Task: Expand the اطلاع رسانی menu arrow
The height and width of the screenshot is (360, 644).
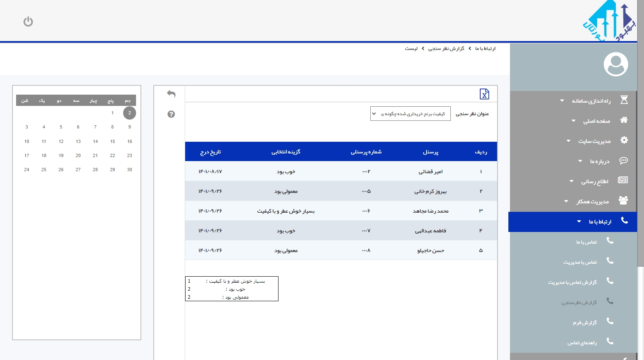Action: pyautogui.click(x=572, y=181)
